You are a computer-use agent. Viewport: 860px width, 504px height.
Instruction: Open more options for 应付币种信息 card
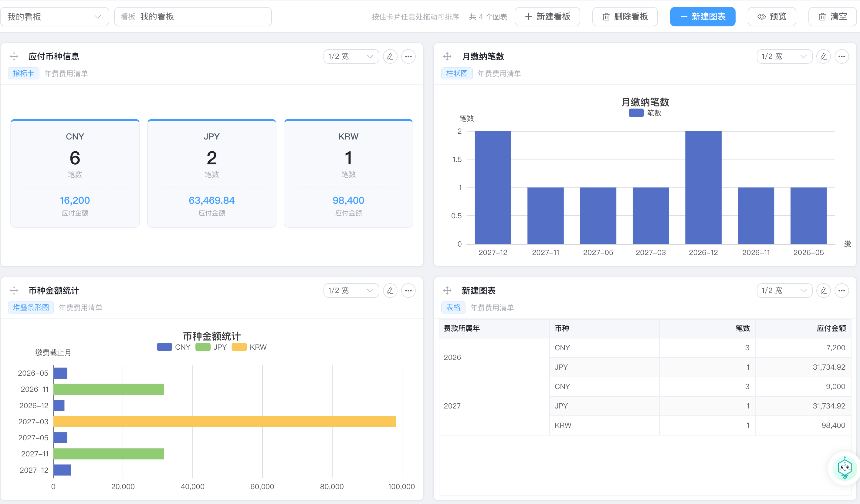coord(408,56)
